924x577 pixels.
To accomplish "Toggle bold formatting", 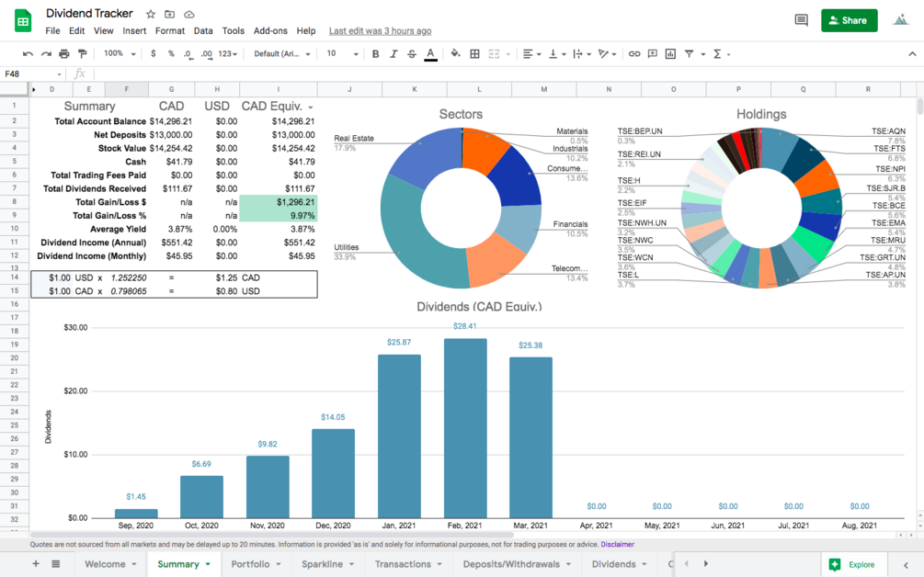I will (x=375, y=53).
